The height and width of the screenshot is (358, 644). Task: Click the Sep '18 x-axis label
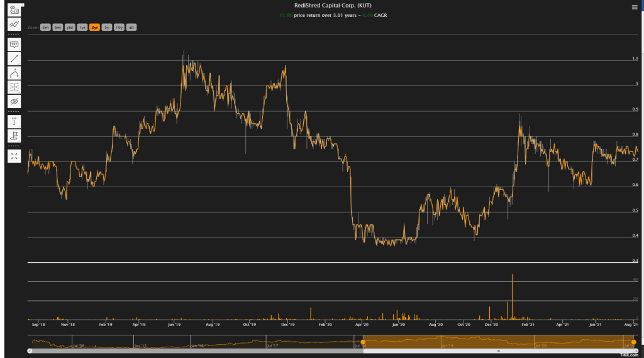[38, 324]
